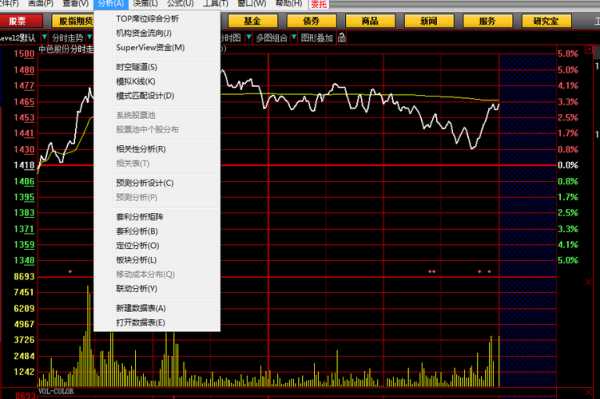Switch to the red 股票 tab

click(x=21, y=21)
